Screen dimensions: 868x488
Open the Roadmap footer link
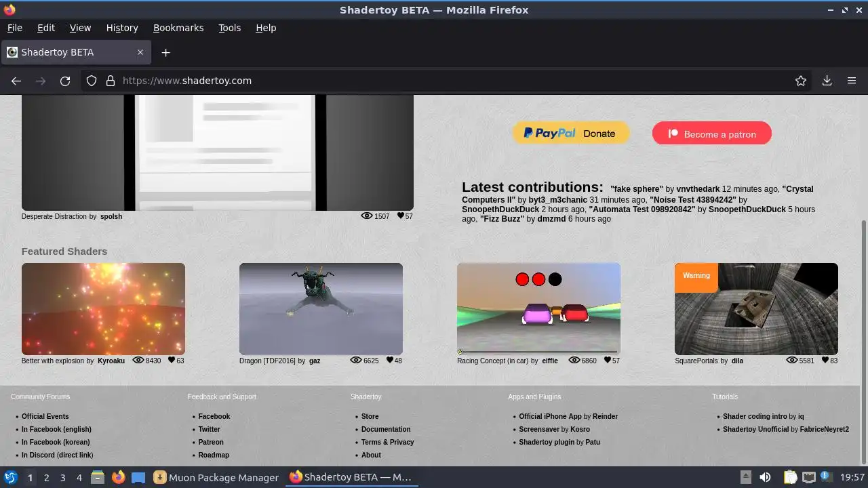click(x=214, y=455)
